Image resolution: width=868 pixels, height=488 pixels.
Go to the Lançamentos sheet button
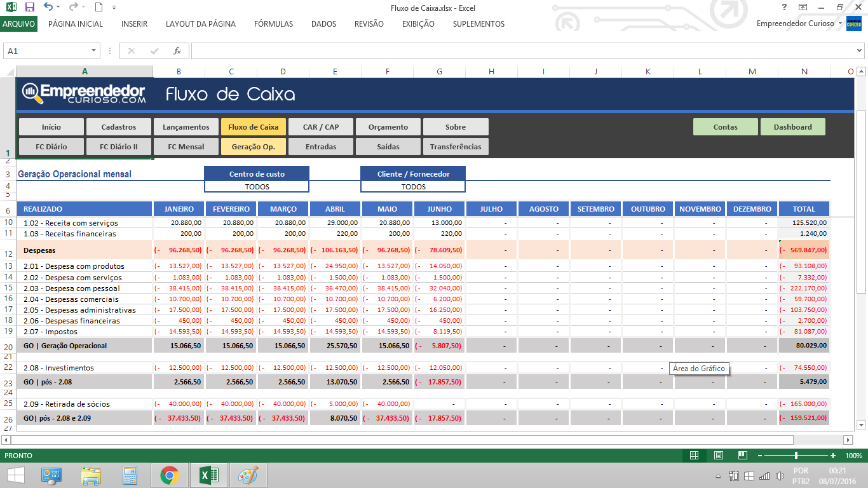(x=186, y=127)
